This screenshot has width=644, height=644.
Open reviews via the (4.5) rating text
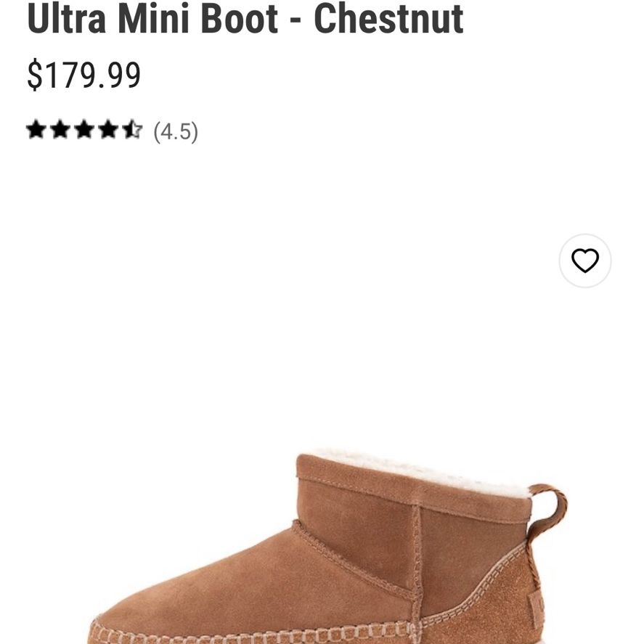coord(176,132)
